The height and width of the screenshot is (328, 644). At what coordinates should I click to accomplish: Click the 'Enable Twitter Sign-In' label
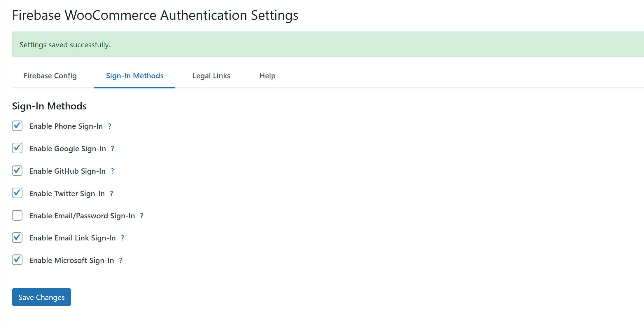pyautogui.click(x=67, y=193)
